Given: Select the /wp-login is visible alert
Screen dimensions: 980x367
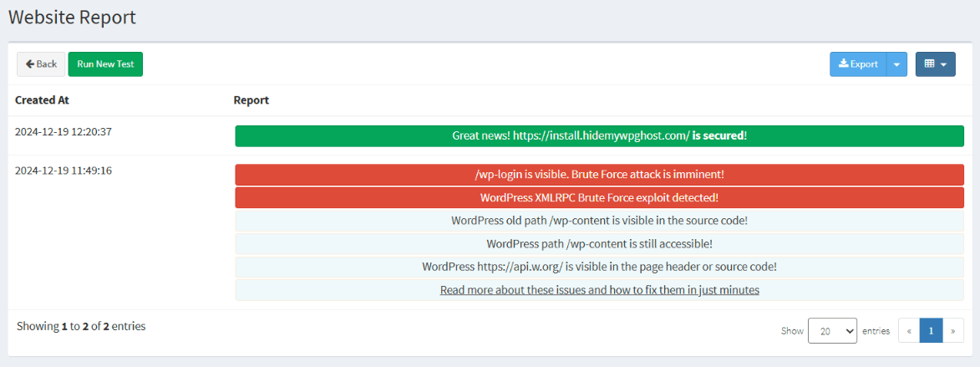Looking at the screenshot, I should 599,175.
